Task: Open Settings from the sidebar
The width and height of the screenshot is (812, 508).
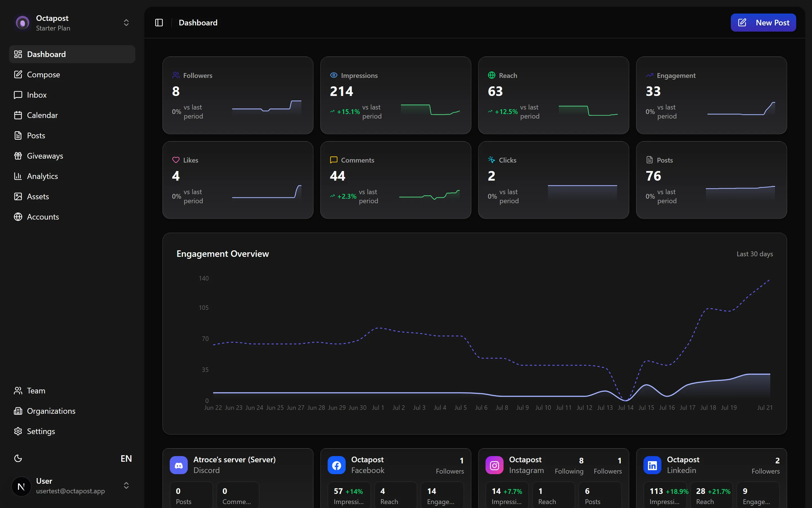Action: coord(72,431)
